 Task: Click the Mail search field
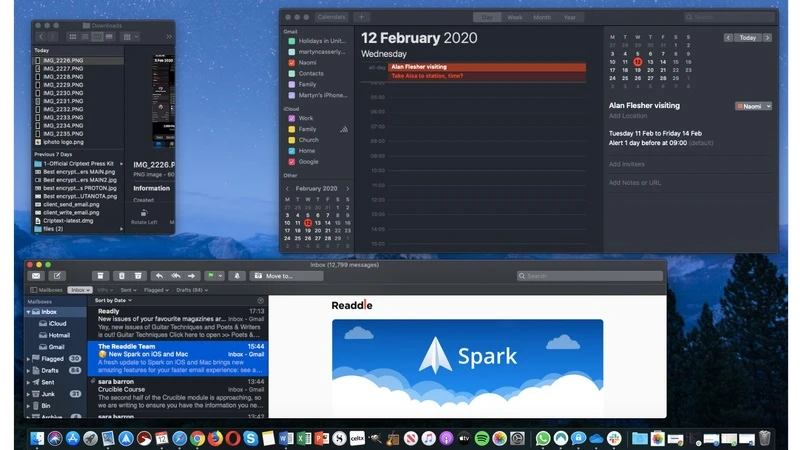pos(590,276)
